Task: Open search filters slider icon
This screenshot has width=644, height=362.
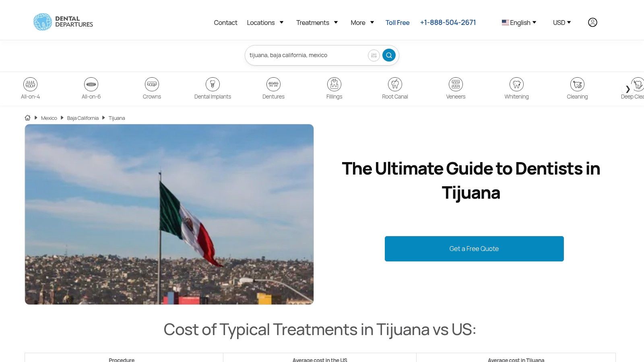Action: 374,56
